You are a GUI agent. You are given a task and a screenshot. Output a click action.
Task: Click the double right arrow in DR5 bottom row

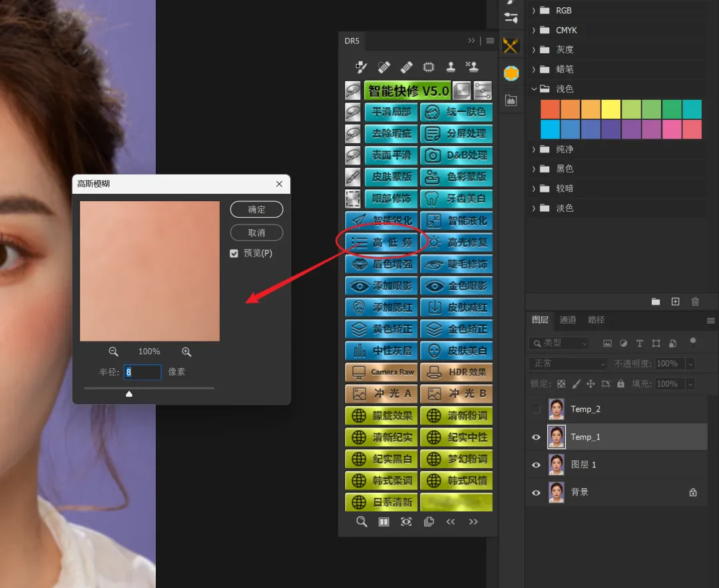point(473,522)
